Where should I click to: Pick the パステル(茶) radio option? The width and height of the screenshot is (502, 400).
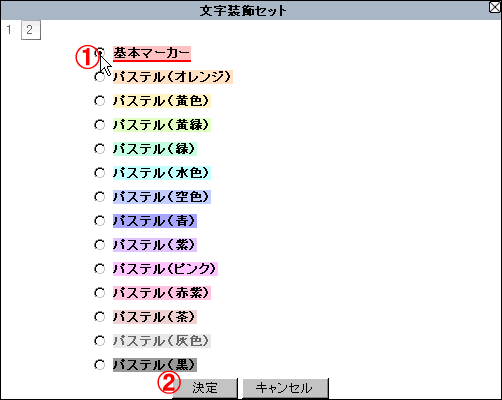(100, 317)
